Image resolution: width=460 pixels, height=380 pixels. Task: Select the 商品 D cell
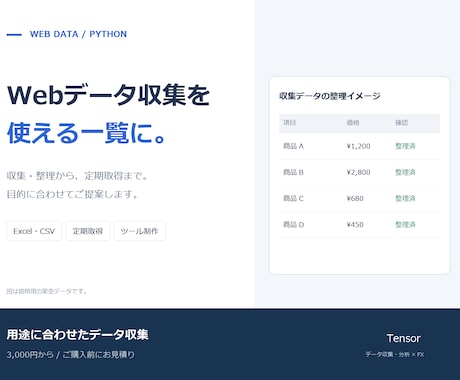[x=293, y=225]
